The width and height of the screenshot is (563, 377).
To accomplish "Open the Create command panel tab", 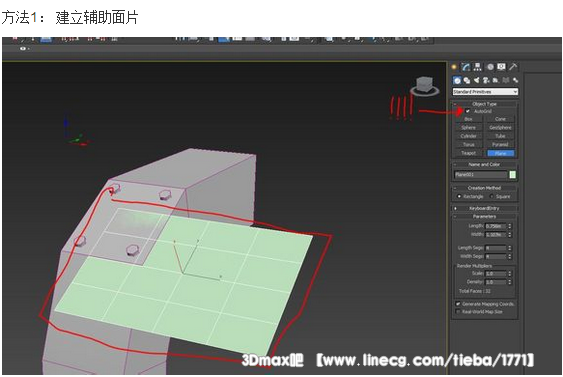I will 454,67.
